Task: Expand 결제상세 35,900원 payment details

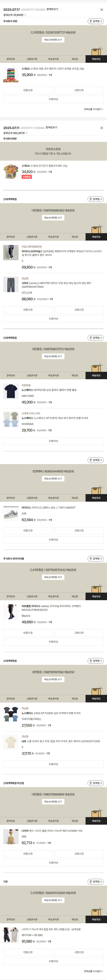Action: click(15, 15)
